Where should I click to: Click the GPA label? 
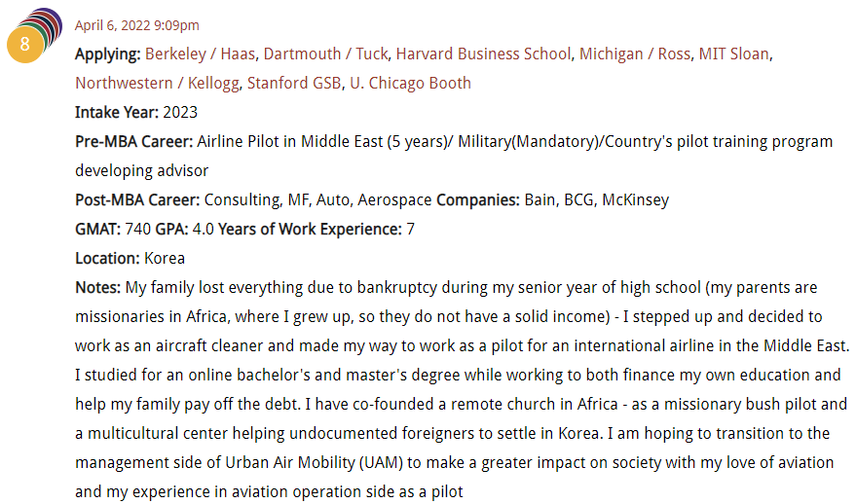tap(171, 230)
